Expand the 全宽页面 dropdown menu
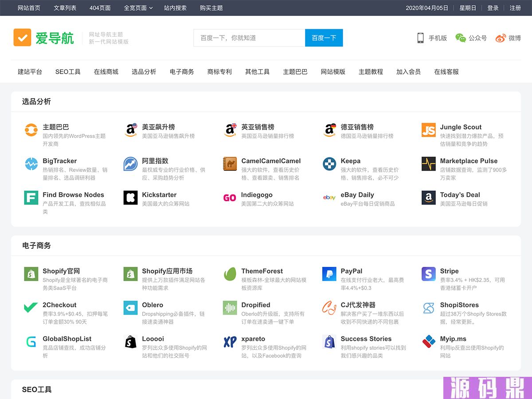The width and height of the screenshot is (532, 399). tap(138, 8)
